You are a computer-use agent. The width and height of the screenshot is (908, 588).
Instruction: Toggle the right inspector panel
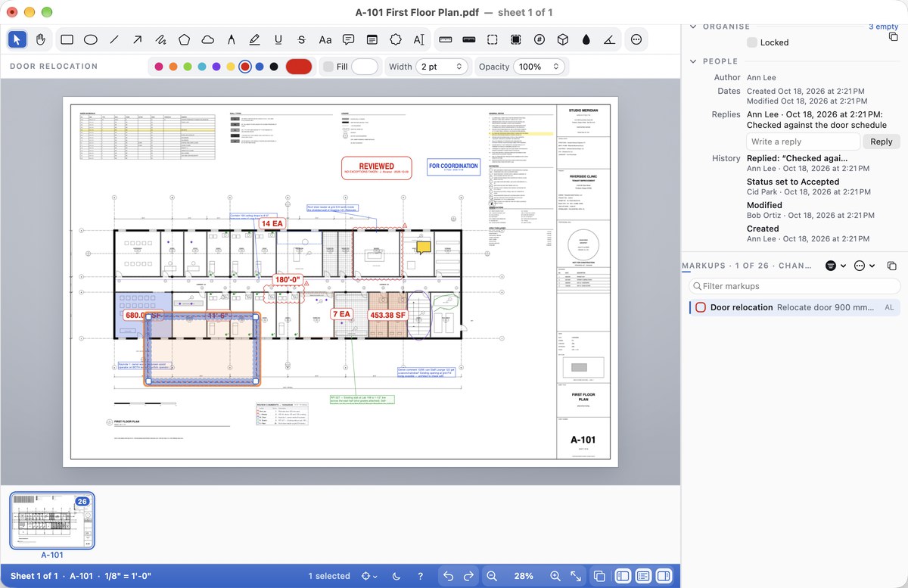(663, 576)
